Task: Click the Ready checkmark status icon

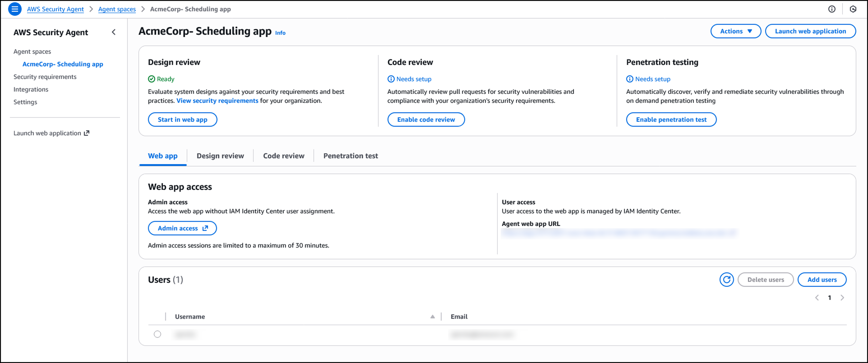Action: click(152, 79)
